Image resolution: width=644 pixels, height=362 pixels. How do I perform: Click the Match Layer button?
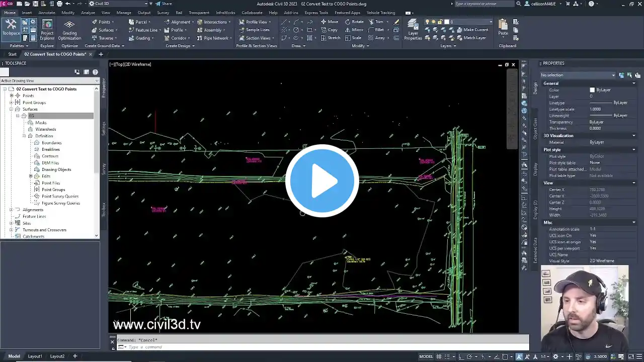tap(471, 38)
